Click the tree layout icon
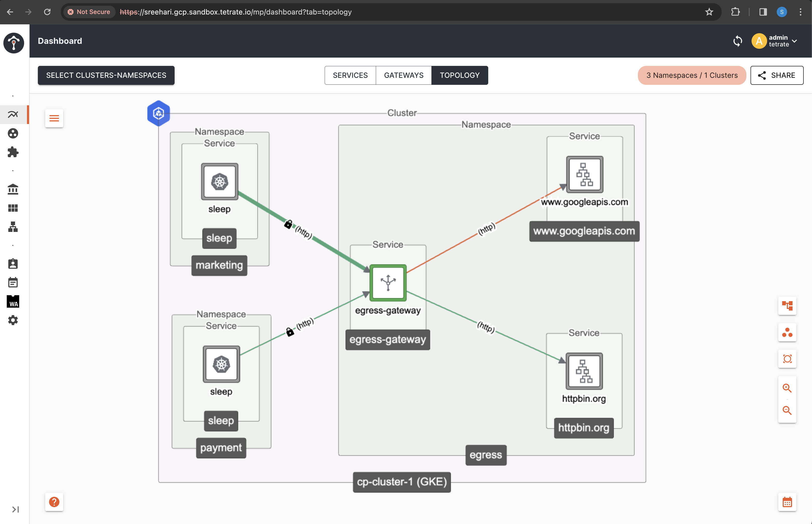Screen dimensions: 812x524 [787, 306]
